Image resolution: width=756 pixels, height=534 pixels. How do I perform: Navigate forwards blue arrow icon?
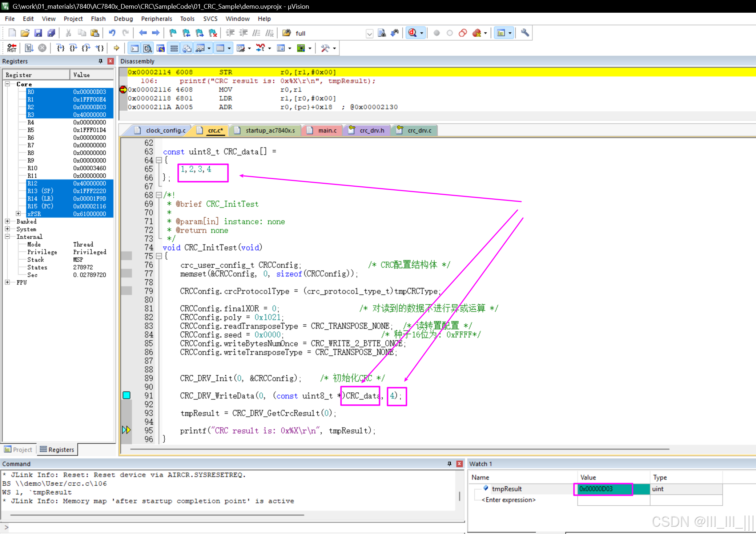pos(156,33)
